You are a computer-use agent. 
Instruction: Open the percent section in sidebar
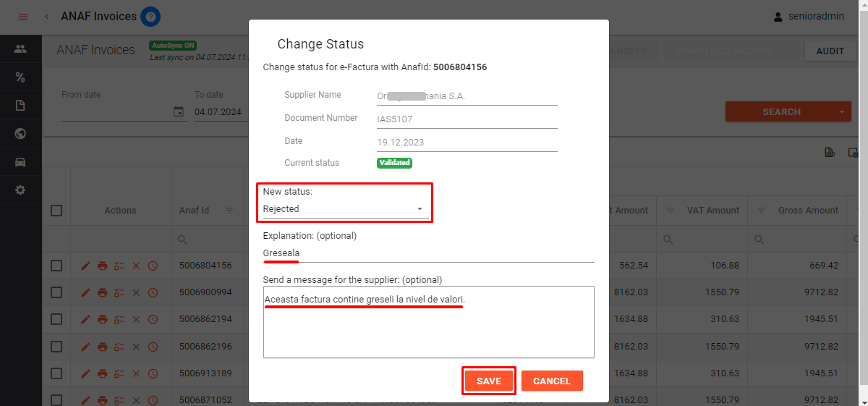20,77
